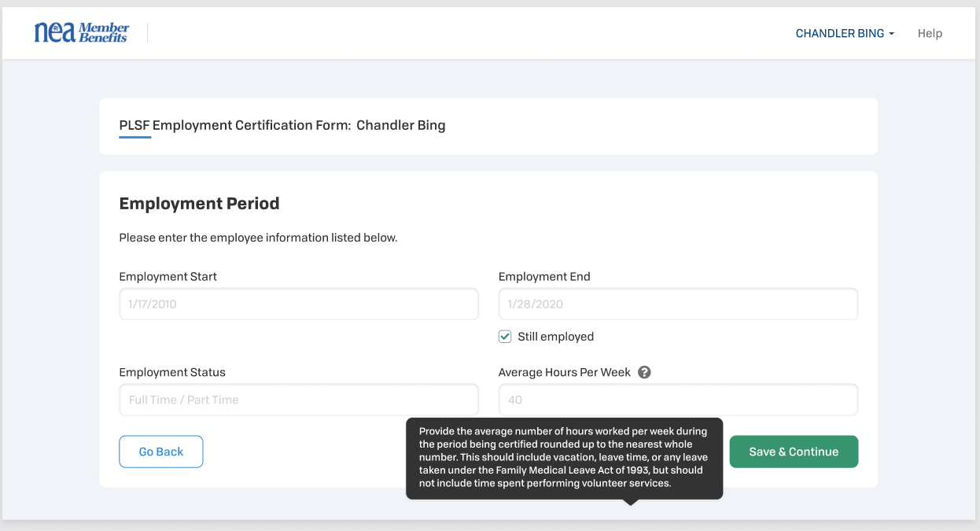This screenshot has height=531, width=980.
Task: Click the Employment Start field label
Action: click(x=168, y=276)
